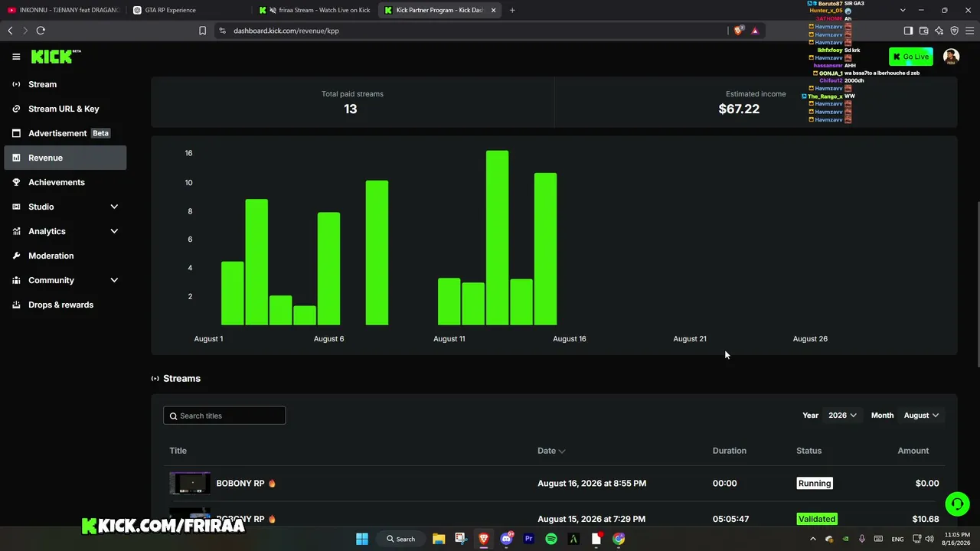Expand the Studio submenu
980x551 pixels.
tap(66, 207)
